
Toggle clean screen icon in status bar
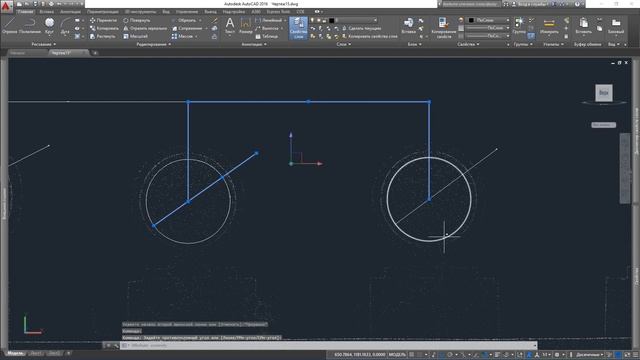627,355
